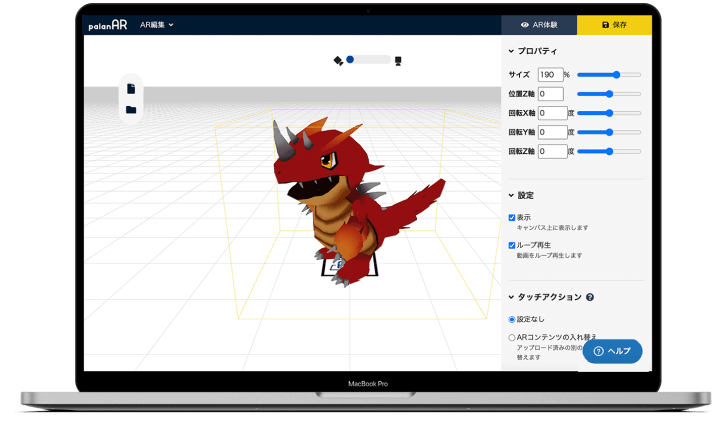Click the 回転Z軸 input field
Screen dimensions: 727x422
pos(552,151)
